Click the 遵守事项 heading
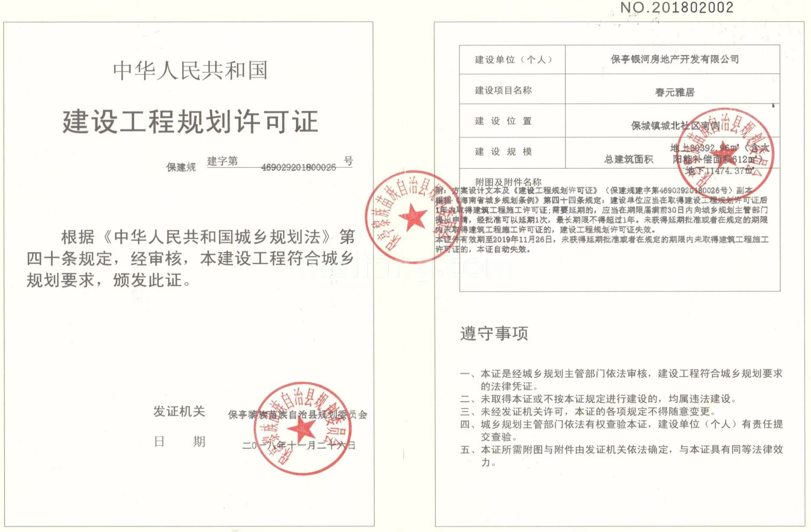This screenshot has height=532, width=811. 494,333
